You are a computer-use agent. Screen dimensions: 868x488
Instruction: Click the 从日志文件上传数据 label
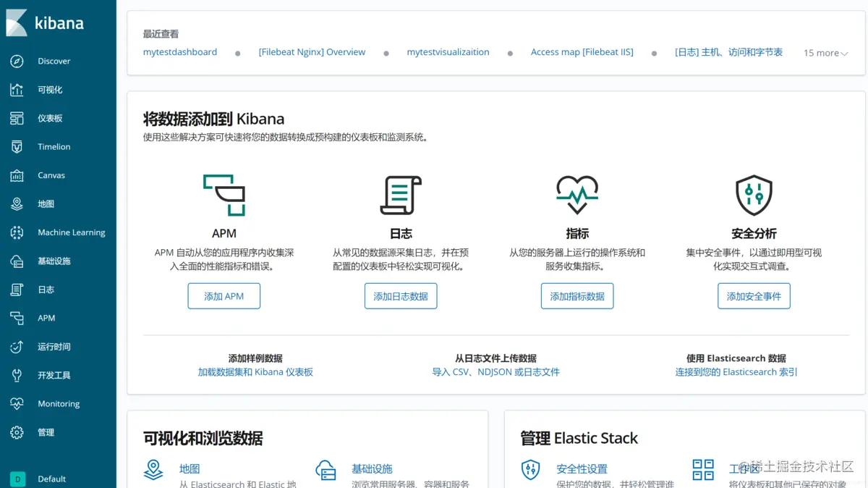496,358
